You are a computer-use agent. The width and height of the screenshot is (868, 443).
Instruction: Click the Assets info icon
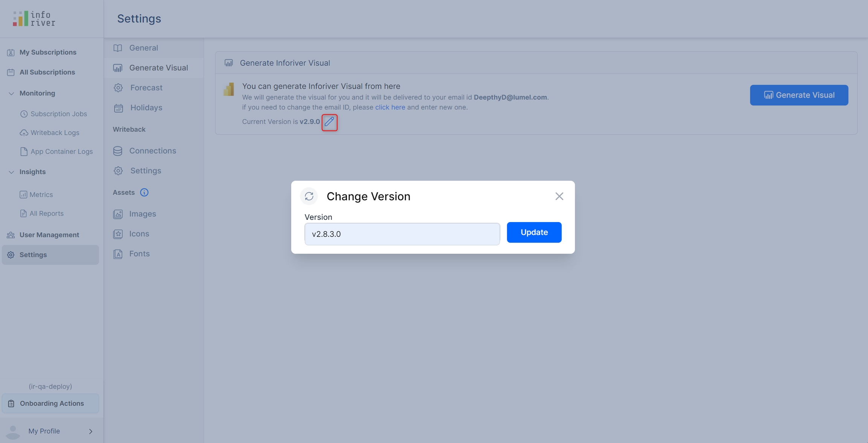144,192
